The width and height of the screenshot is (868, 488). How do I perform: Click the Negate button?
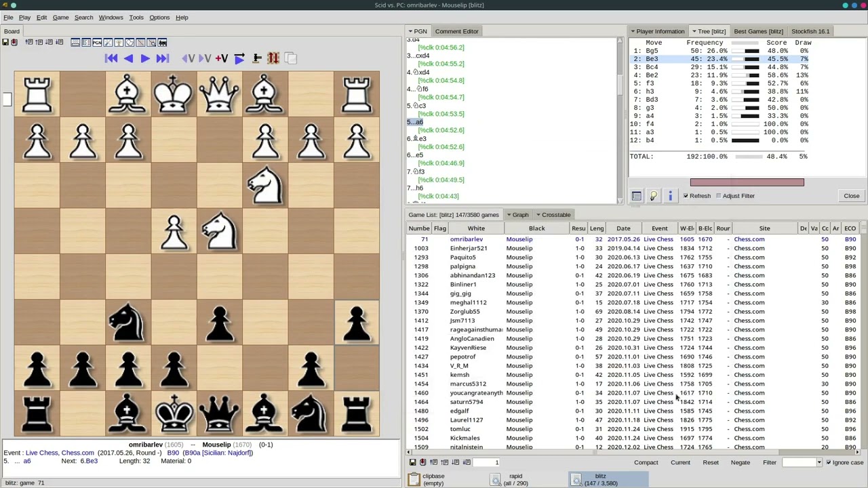[x=740, y=462]
